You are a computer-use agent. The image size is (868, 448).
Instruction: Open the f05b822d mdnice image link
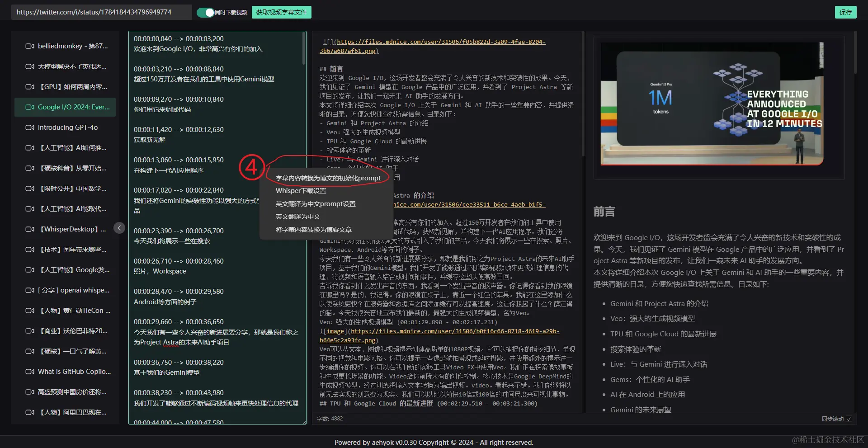433,46
